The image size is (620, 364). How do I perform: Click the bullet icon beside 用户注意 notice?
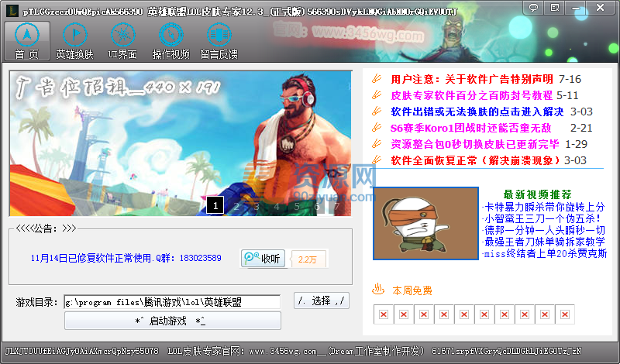[x=377, y=79]
